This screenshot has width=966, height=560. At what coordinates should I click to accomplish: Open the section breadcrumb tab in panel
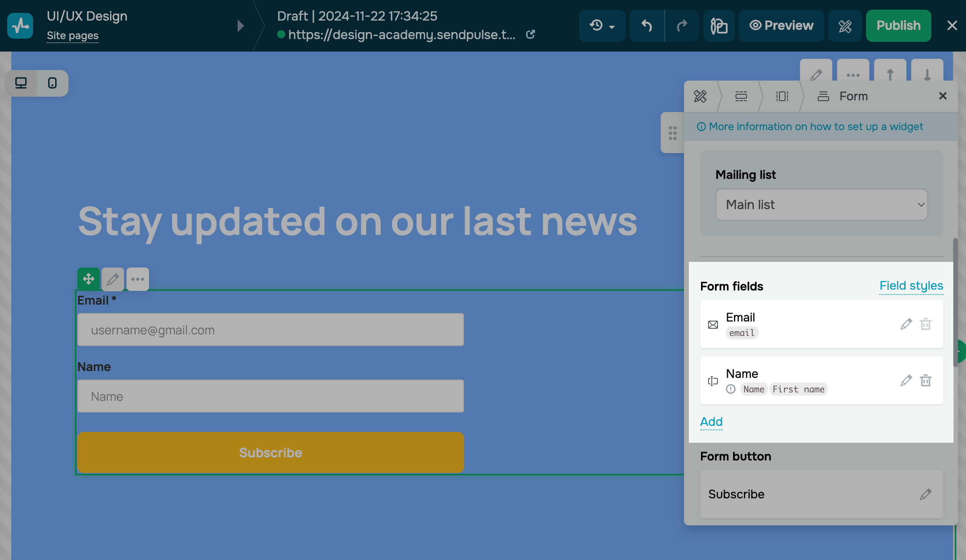point(741,96)
